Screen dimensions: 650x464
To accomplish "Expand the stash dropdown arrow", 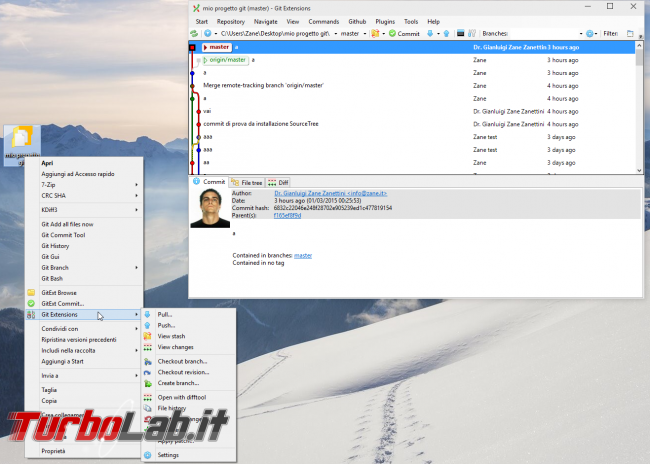I will pos(383,34).
